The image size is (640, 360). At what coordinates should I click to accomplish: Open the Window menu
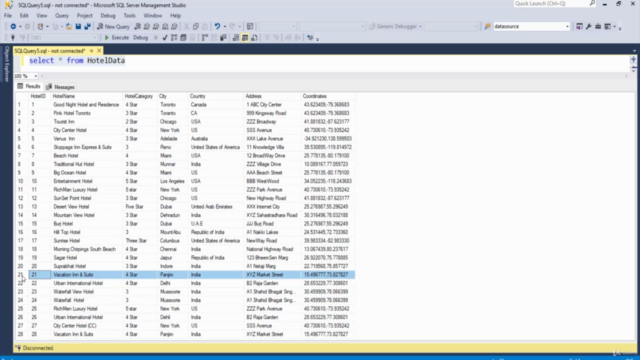pyautogui.click(x=153, y=16)
